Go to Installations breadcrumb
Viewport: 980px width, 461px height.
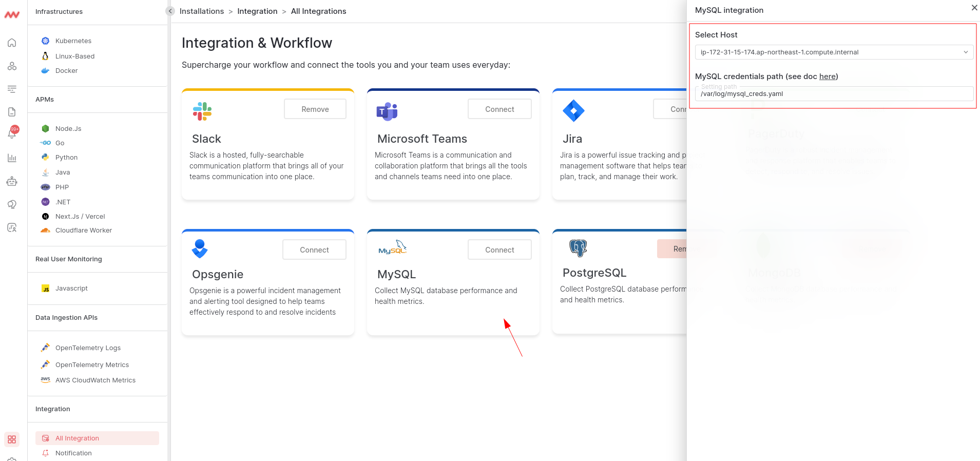pos(202,11)
